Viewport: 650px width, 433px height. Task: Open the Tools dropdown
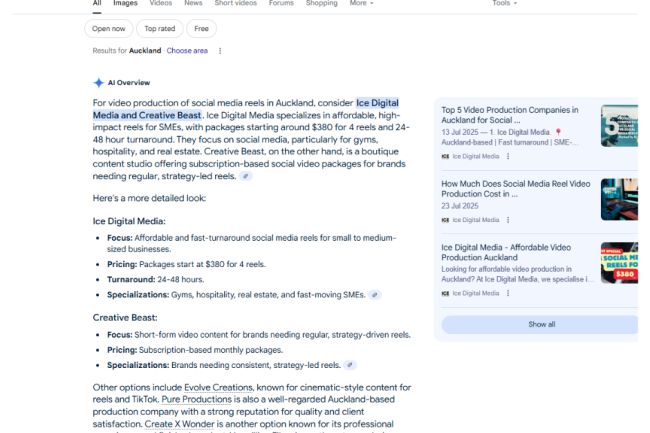click(504, 3)
